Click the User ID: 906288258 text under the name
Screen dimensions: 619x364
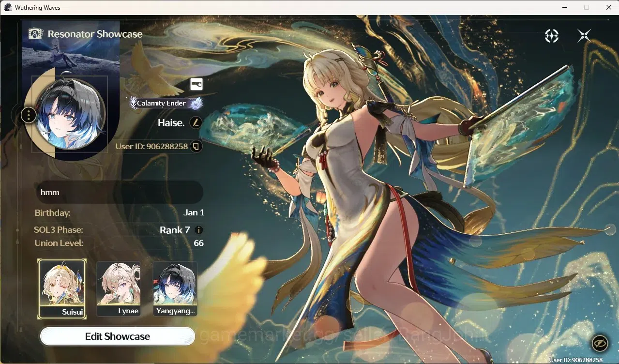pos(151,146)
